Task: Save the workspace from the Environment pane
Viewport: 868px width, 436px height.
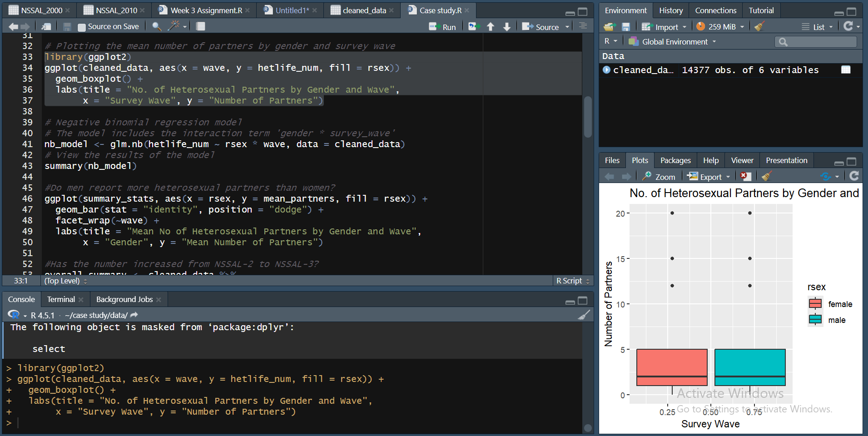Action: [x=625, y=27]
